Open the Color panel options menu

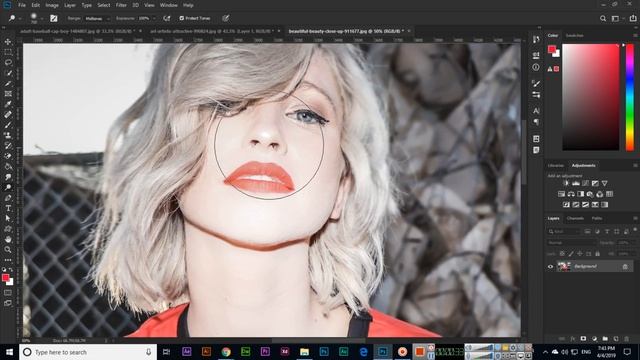point(635,36)
